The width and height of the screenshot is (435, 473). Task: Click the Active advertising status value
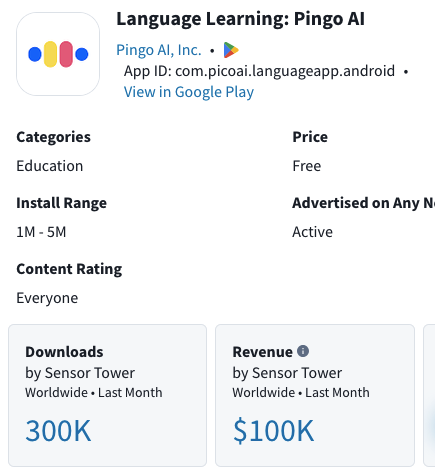(x=312, y=232)
